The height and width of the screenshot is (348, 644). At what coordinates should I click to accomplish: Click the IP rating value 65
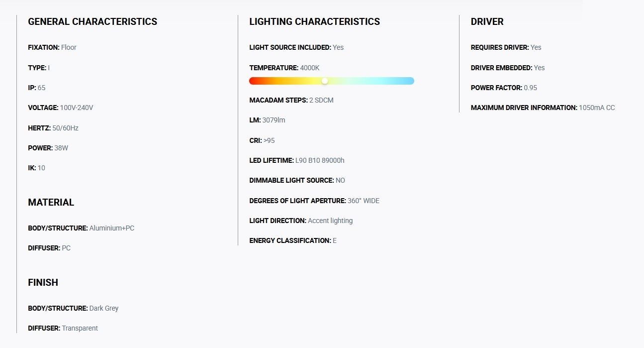41,88
